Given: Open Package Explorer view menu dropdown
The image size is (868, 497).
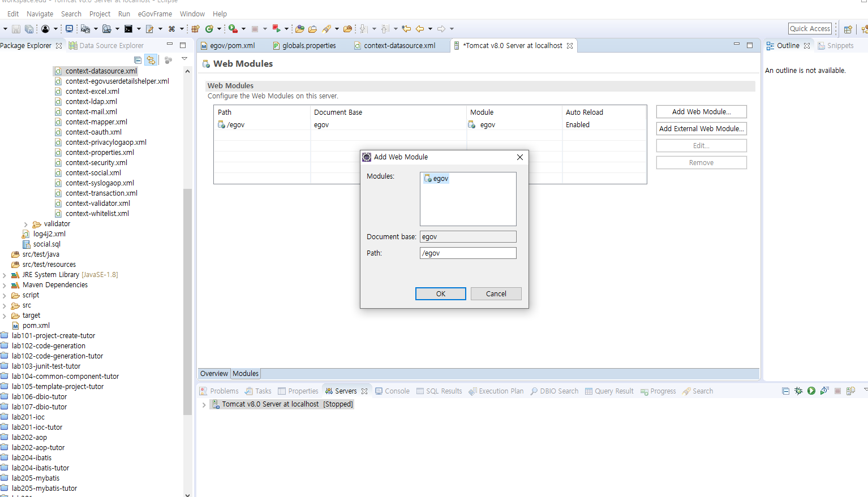Looking at the screenshot, I should 184,59.
